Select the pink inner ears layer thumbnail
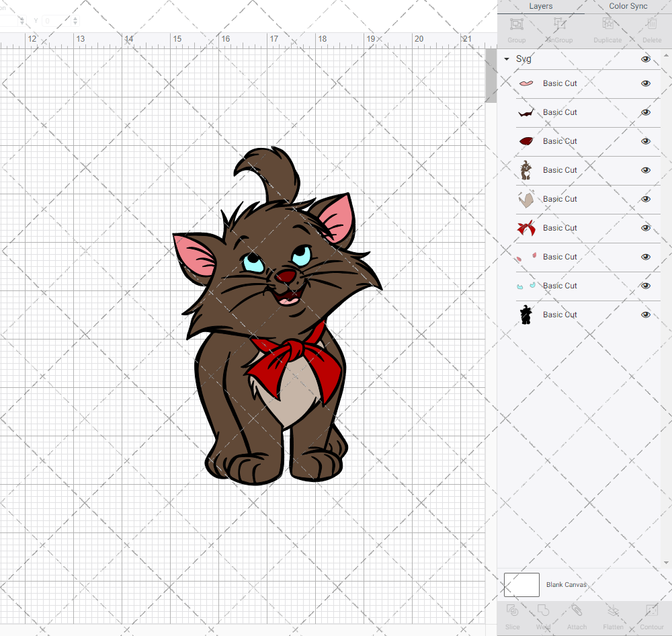The image size is (672, 636). pos(526,257)
